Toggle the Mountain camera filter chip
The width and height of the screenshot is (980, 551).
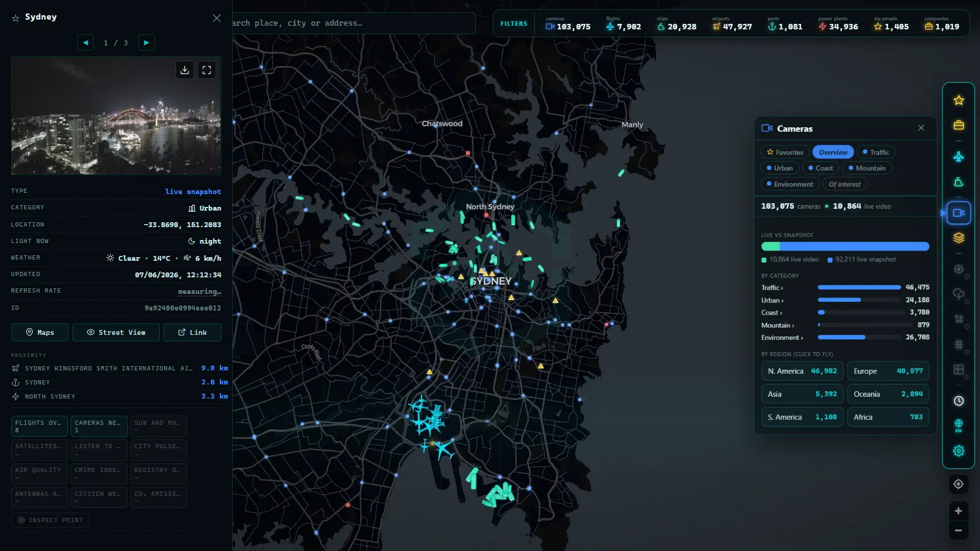pos(867,168)
